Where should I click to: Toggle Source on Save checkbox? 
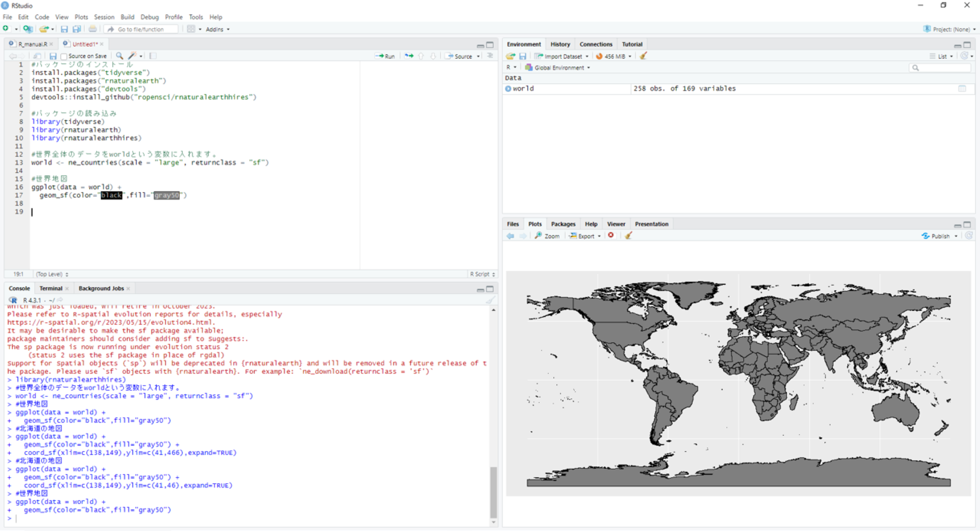click(64, 56)
